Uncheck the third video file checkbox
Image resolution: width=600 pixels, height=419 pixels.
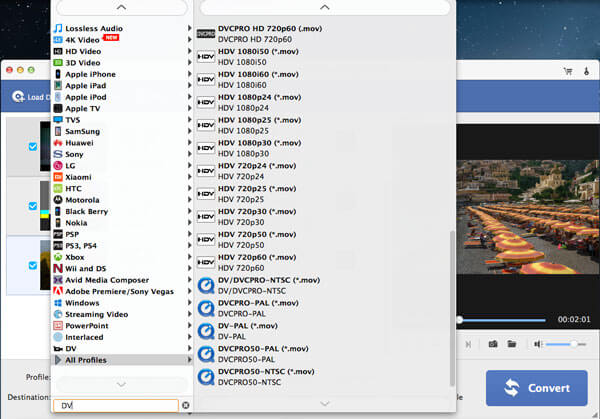click(33, 265)
